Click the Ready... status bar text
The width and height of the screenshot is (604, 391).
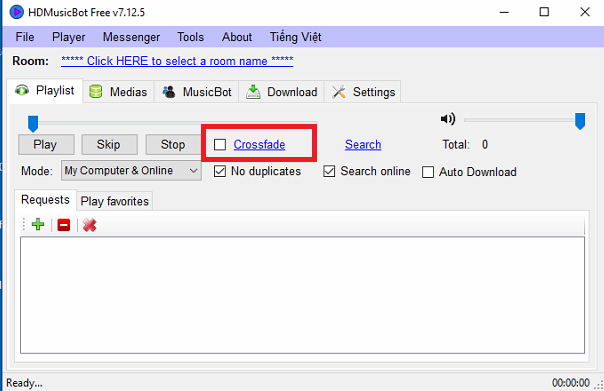(x=24, y=383)
